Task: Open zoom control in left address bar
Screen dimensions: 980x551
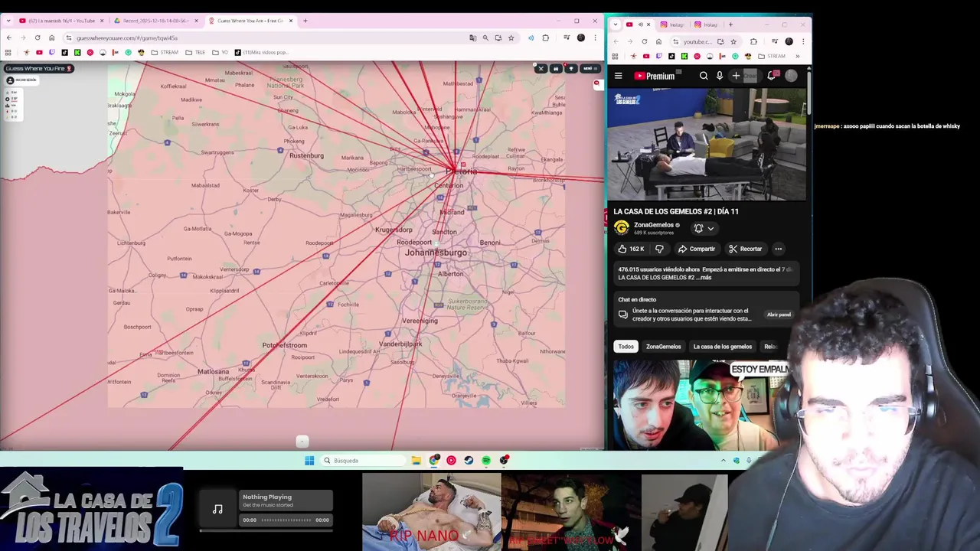Action: [x=485, y=37]
